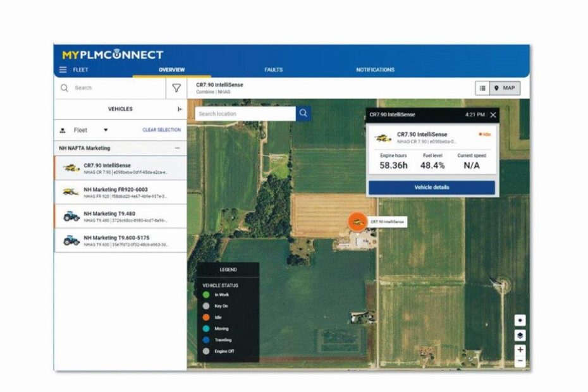Click the LEGEND header
The width and height of the screenshot is (588, 392).
coord(228,270)
